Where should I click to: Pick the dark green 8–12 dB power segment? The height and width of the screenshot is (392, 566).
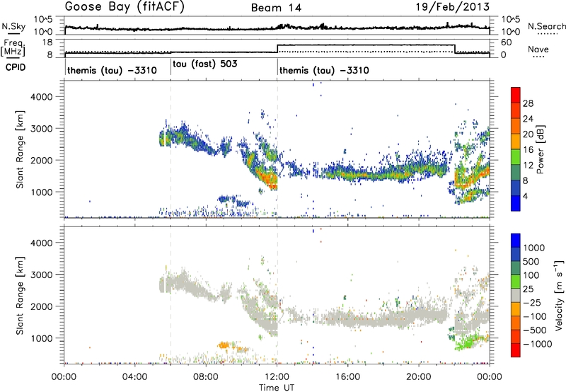516,173
